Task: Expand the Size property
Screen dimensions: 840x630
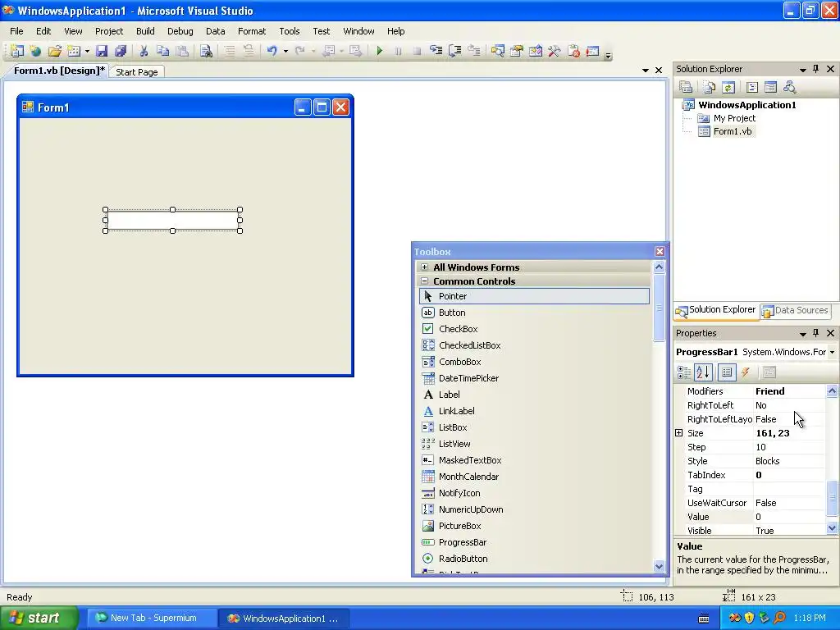Action: point(678,433)
